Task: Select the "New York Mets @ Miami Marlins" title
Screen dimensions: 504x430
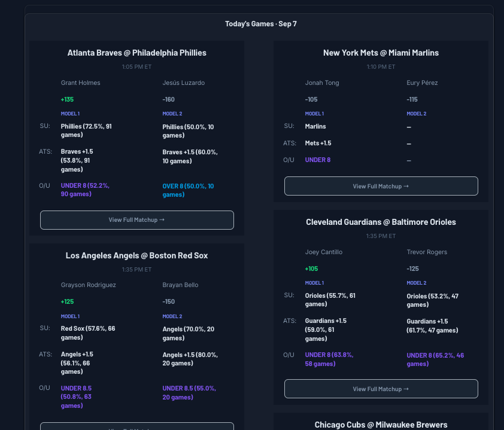Action: pyautogui.click(x=381, y=53)
